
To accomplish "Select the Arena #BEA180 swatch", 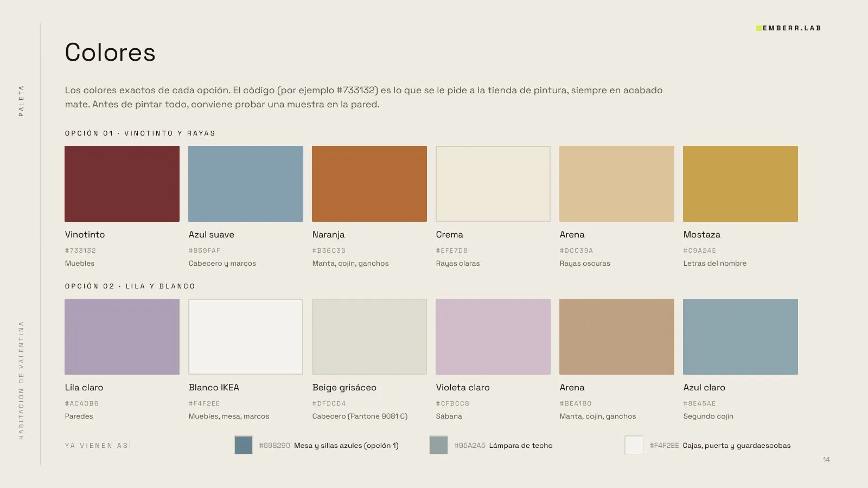I will click(617, 337).
